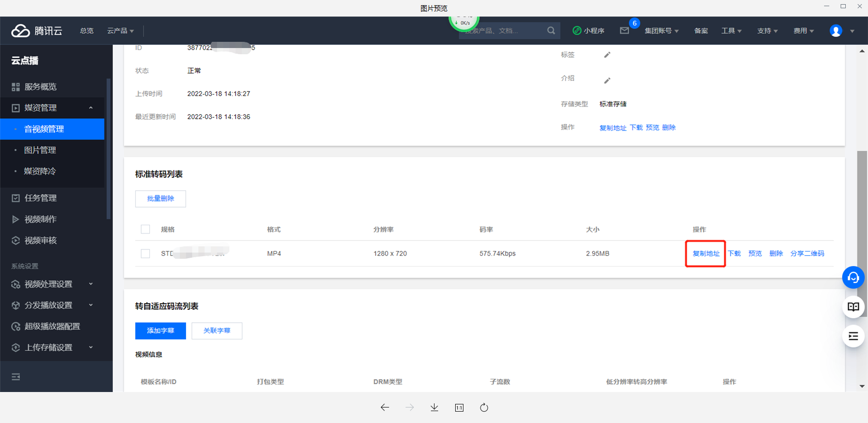
Task: Open the customer service headset button
Action: 853,277
